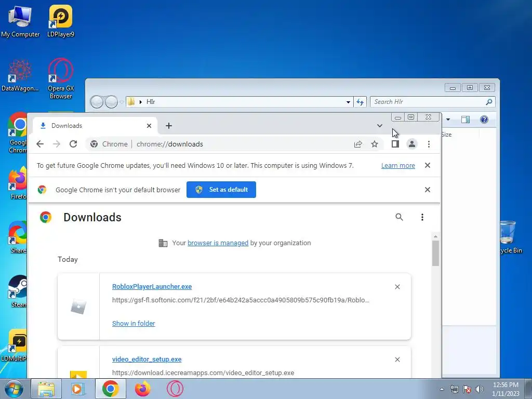Click the Downloads page scrollbar thumb
Viewport: 532px width, 399px height.
tap(436, 253)
